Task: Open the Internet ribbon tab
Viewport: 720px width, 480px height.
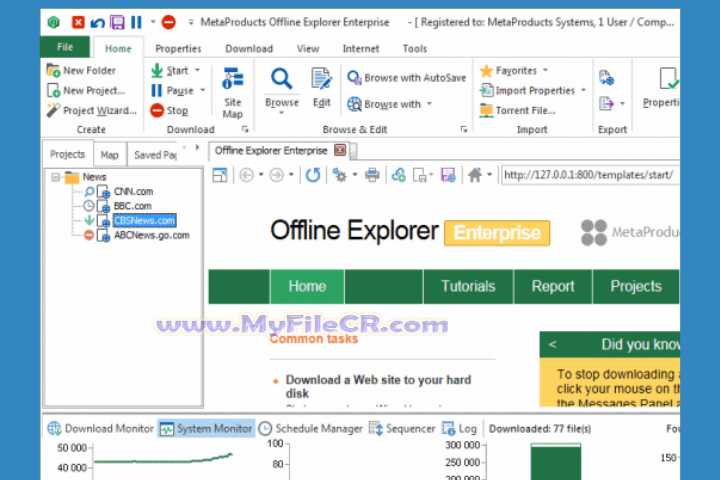Action: pos(361,48)
